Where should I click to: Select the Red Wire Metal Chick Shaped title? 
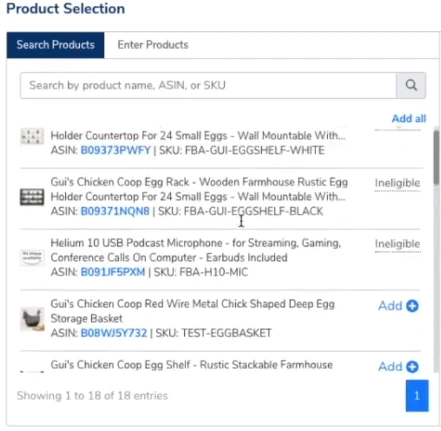193,311
